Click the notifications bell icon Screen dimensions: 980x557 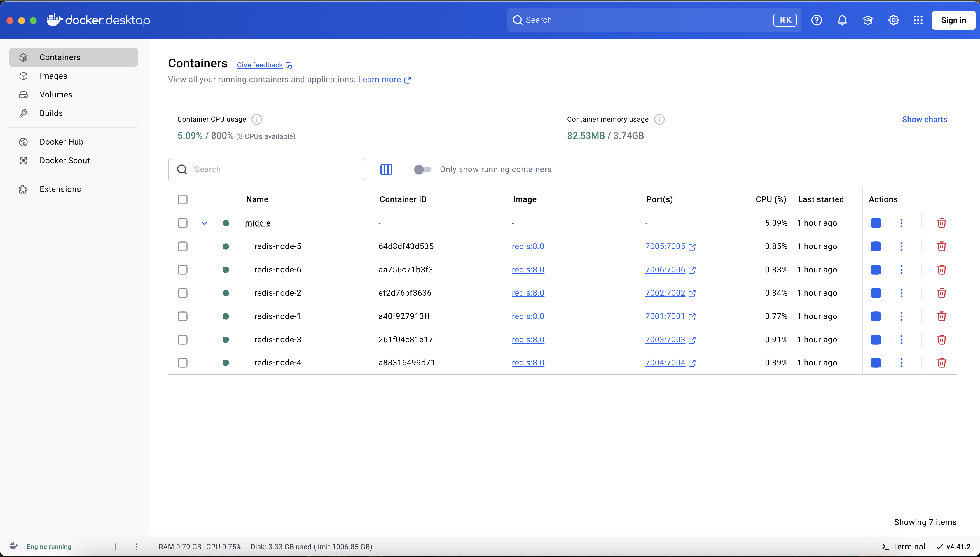point(842,20)
